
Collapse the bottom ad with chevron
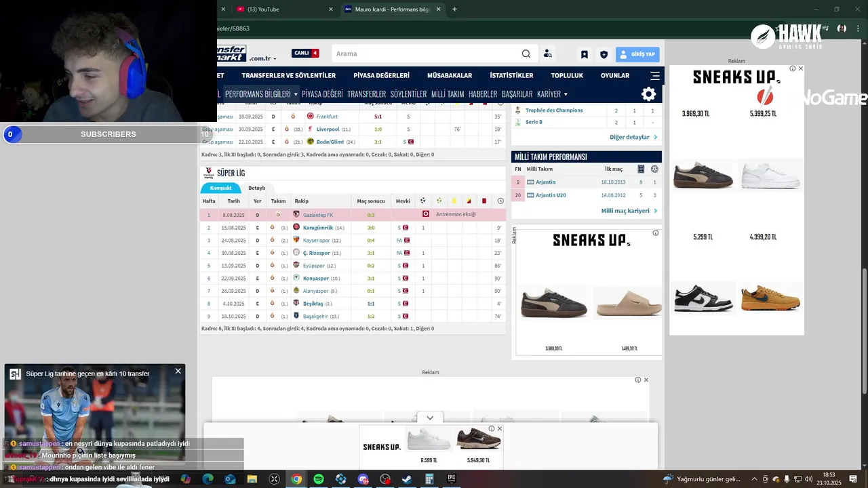click(x=430, y=418)
